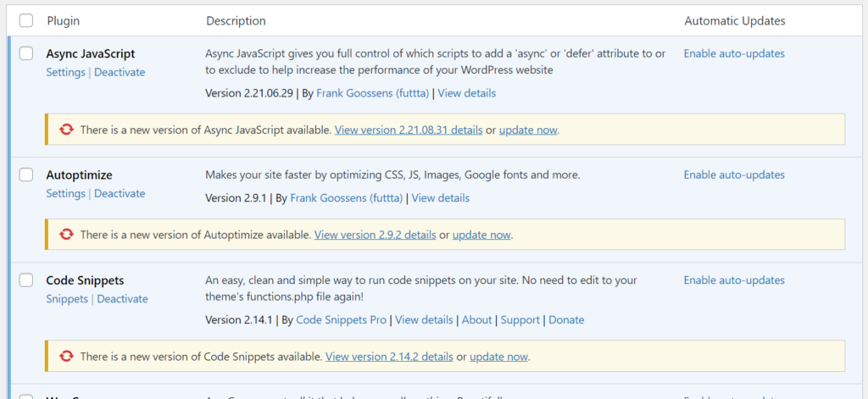Click Frank Goossens author link under Autoptimize
The height and width of the screenshot is (399, 868).
pyautogui.click(x=346, y=198)
